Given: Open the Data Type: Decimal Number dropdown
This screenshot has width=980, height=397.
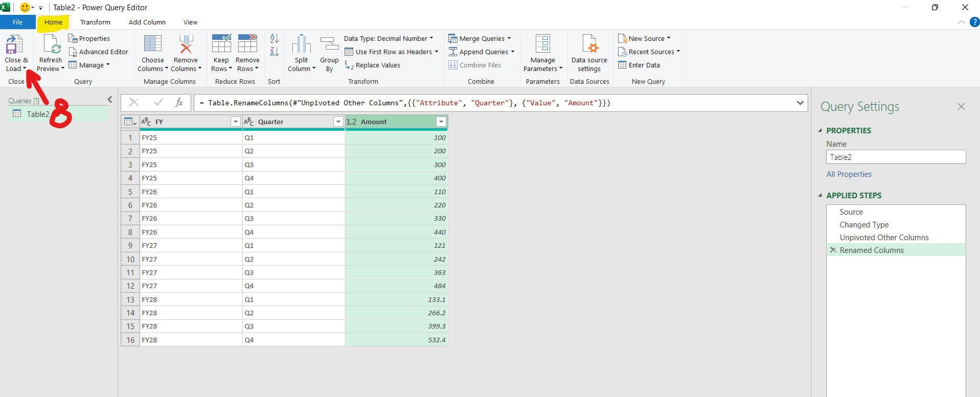Looking at the screenshot, I should tap(389, 38).
